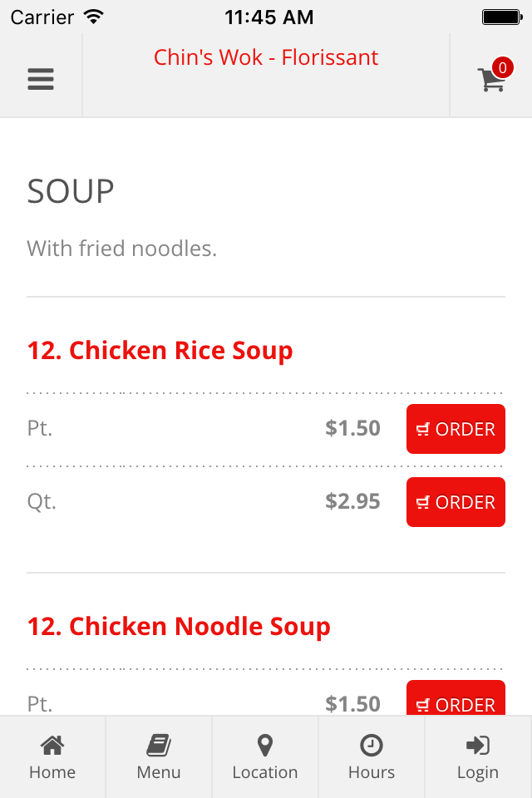
Task: Switch to the Hours tab label
Action: click(372, 772)
